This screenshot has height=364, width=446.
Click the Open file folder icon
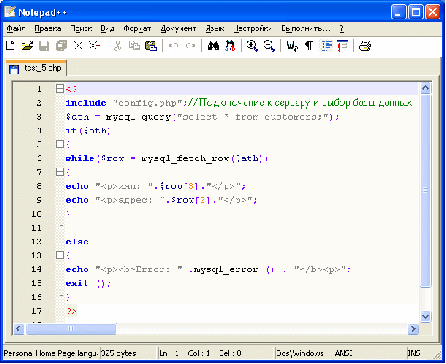[27, 46]
